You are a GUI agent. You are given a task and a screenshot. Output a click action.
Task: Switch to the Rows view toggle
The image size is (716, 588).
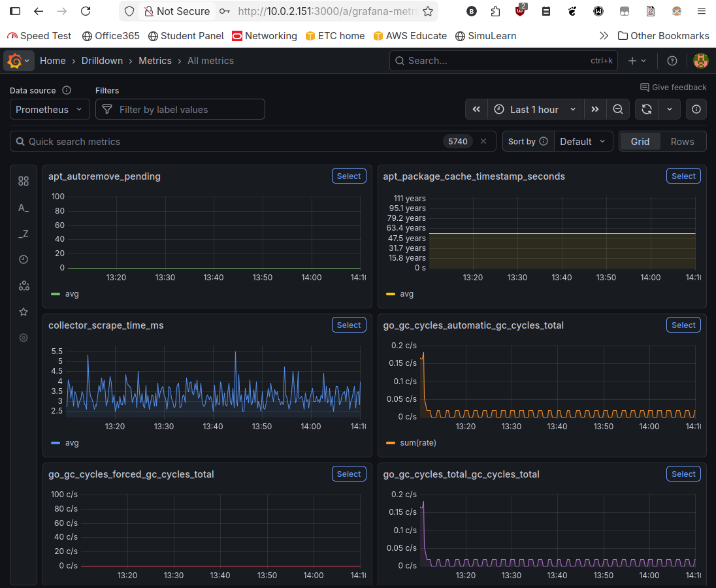coord(682,141)
